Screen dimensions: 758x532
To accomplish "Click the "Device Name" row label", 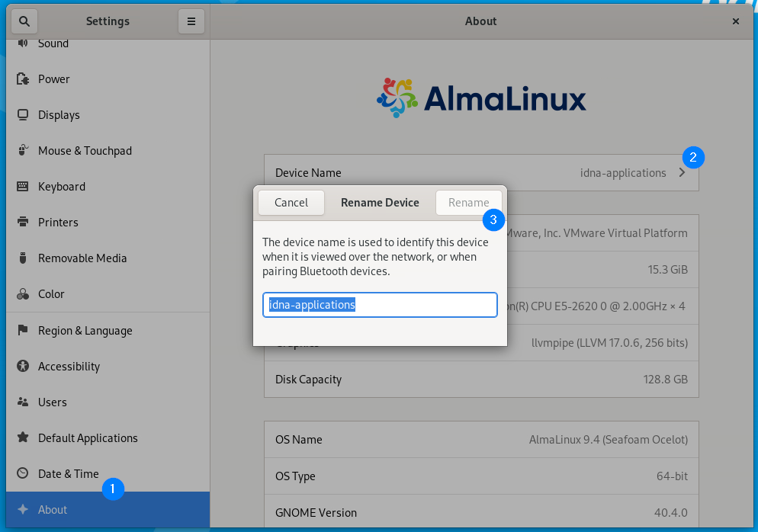I will (308, 172).
